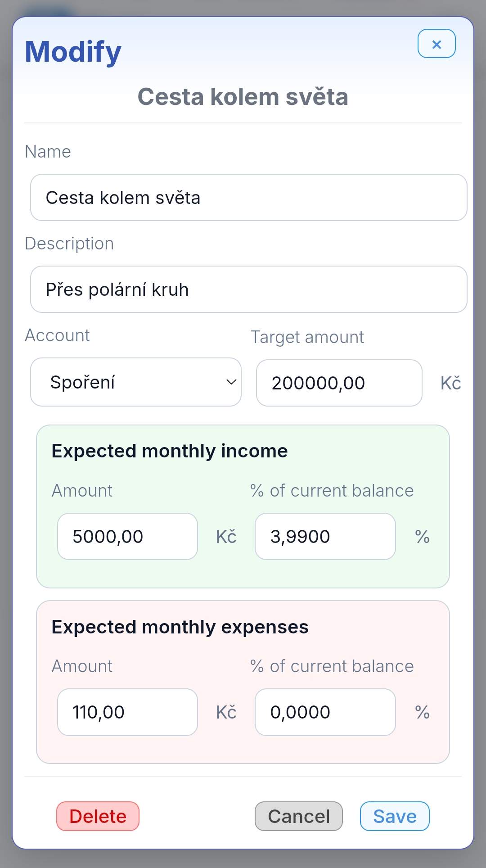
Task: Click the Expected monthly income heading
Action: click(x=170, y=451)
